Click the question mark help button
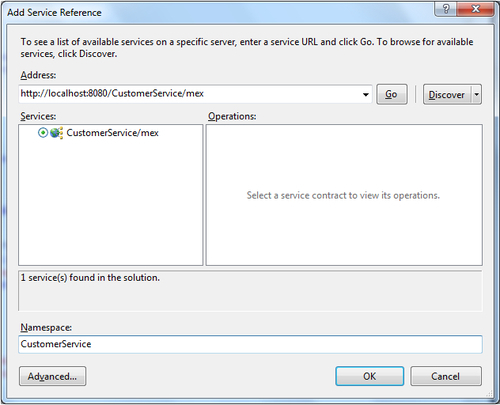The width and height of the screenshot is (500, 405). (446, 9)
